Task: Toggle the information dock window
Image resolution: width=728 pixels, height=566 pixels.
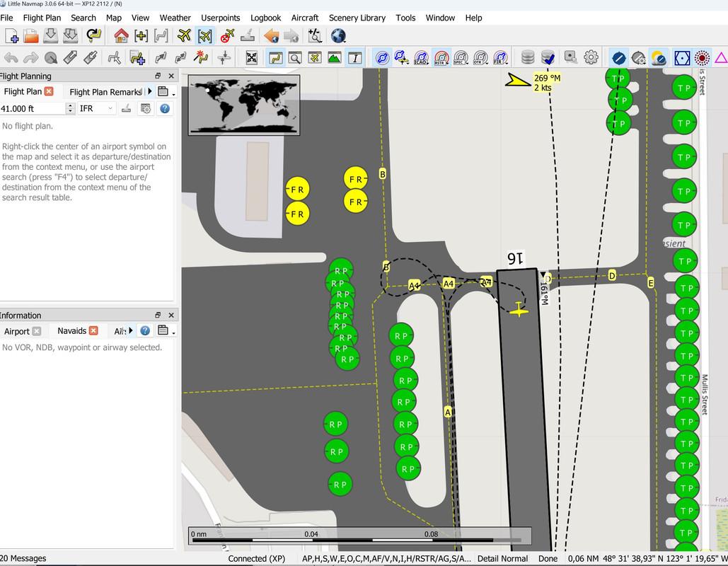Action: pyautogui.click(x=354, y=57)
